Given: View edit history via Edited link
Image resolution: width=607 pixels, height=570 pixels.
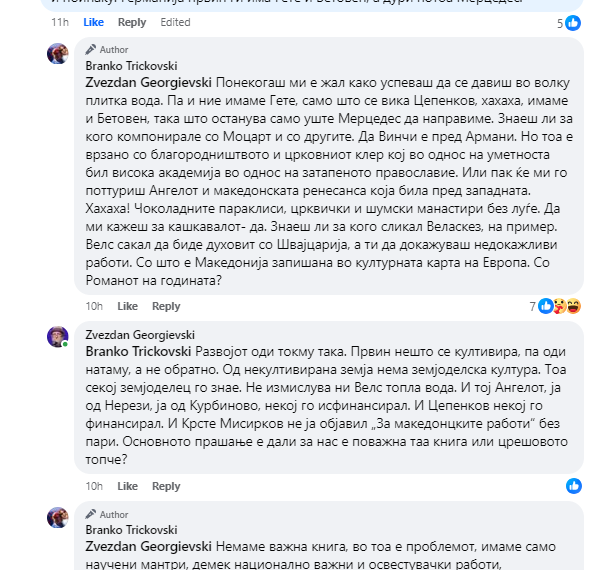Looking at the screenshot, I should 175,22.
